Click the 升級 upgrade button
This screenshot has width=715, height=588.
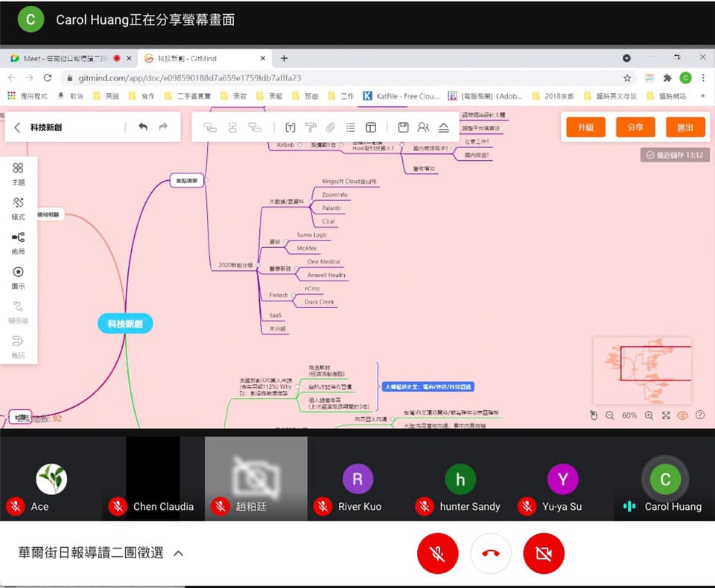click(585, 127)
